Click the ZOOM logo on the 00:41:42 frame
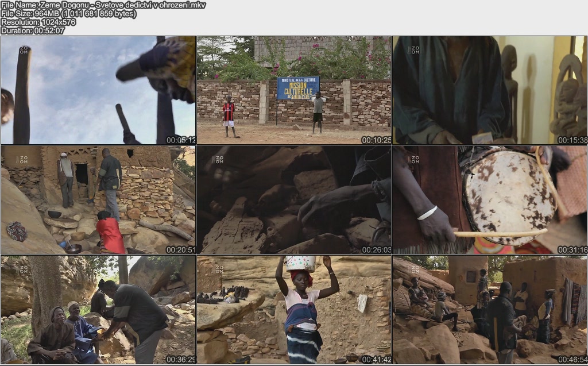 pos(219,269)
